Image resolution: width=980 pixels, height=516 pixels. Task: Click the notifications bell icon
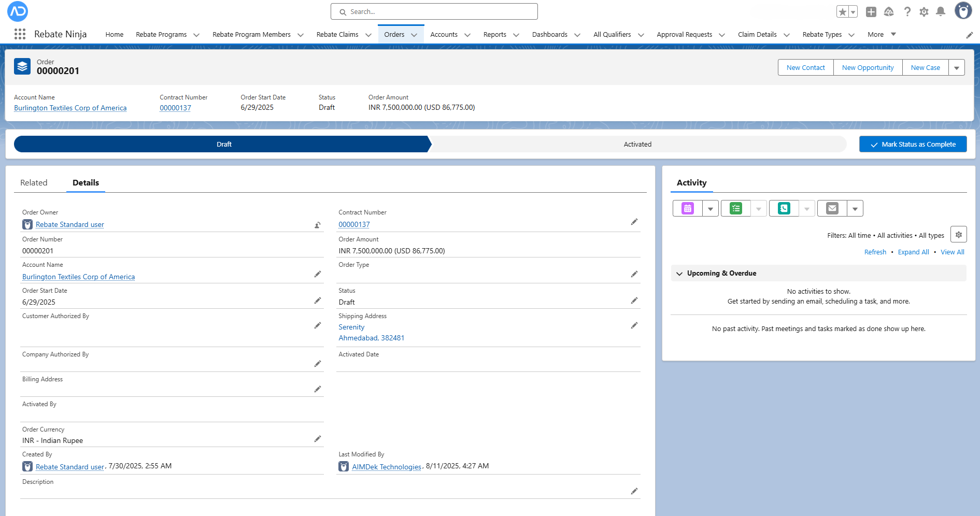tap(941, 11)
